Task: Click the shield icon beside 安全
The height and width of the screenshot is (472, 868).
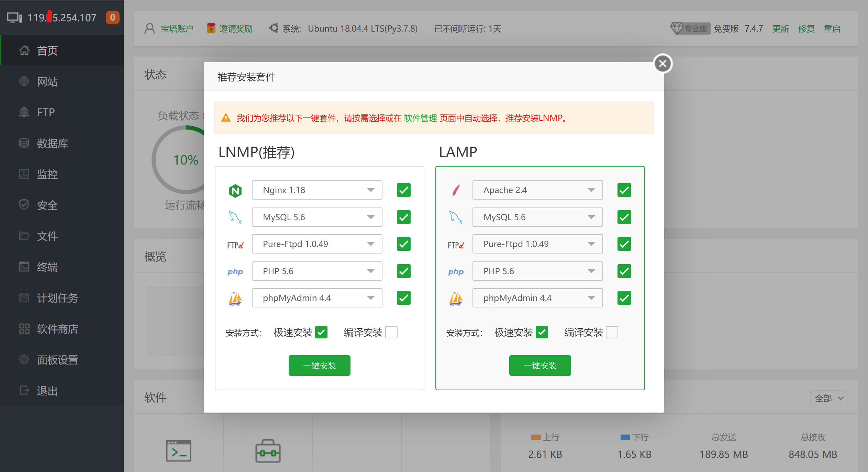Action: [x=24, y=205]
